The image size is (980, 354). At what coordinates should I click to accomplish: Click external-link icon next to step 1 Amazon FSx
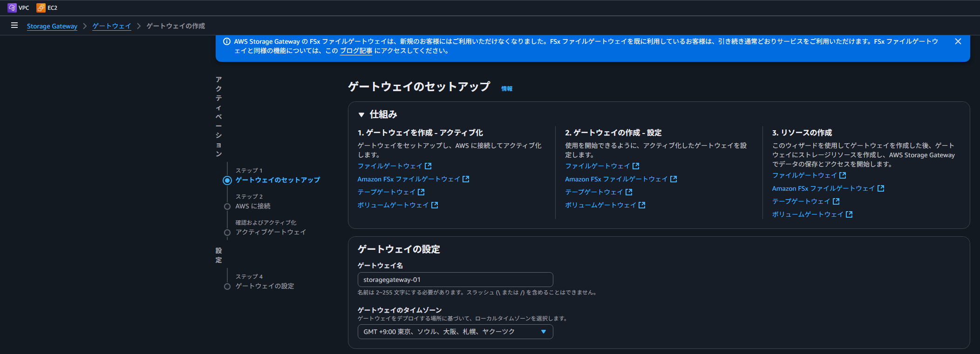coord(466,179)
